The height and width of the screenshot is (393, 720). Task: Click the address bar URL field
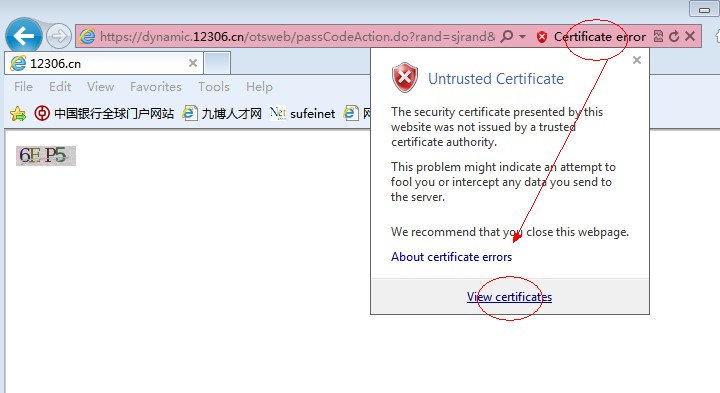(x=298, y=36)
